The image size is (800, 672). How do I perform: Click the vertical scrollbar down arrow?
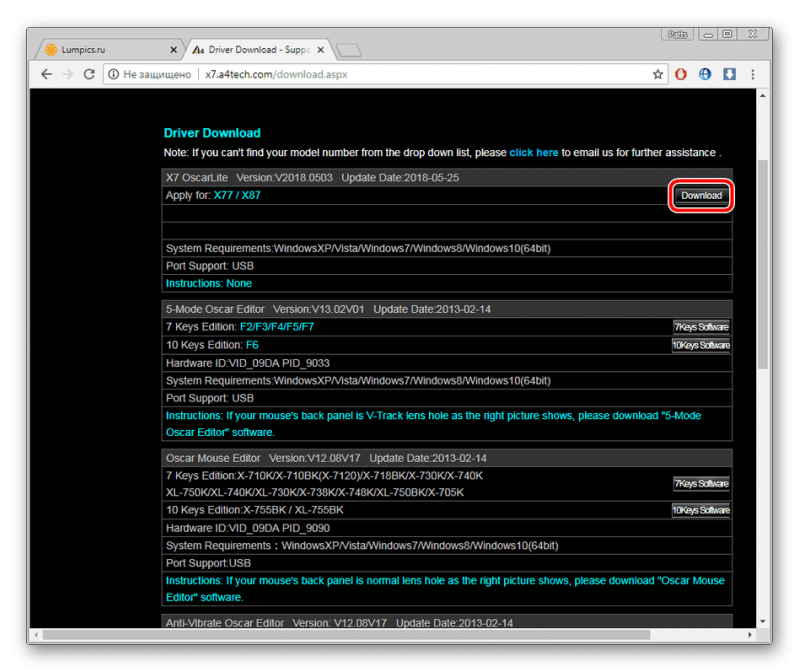click(763, 621)
